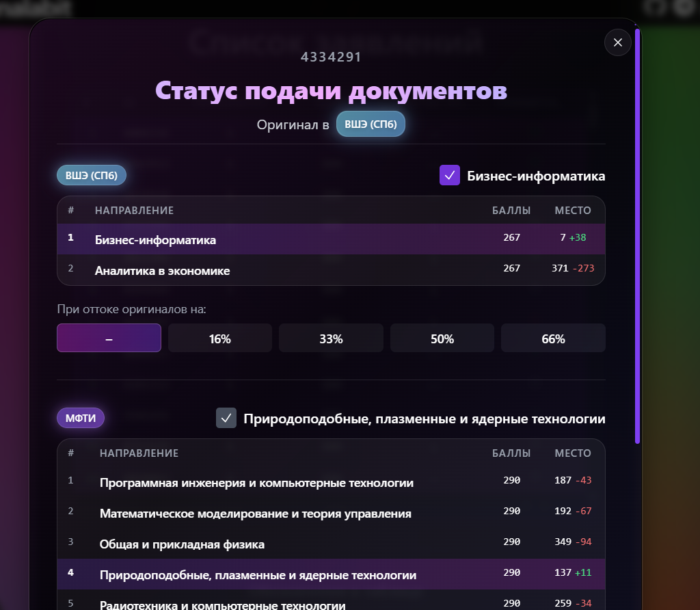Select the Общая и прикладная физика row
This screenshot has width=700, height=610.
[332, 544]
